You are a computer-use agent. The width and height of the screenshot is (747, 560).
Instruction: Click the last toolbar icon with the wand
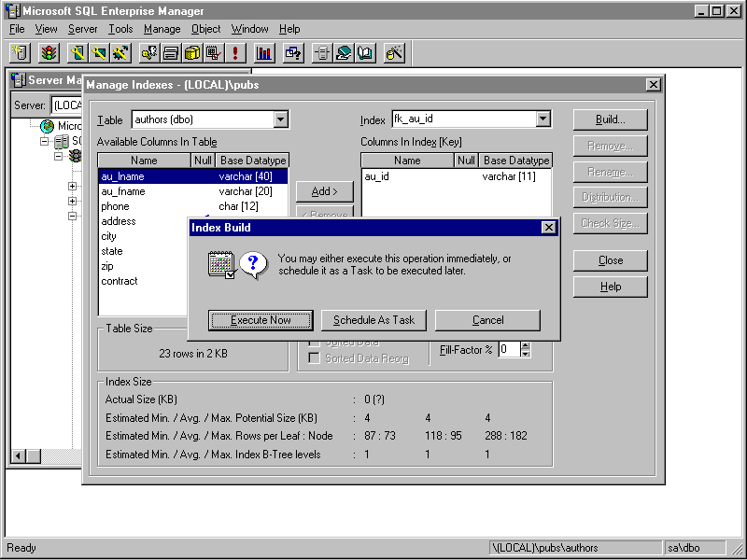point(394,53)
